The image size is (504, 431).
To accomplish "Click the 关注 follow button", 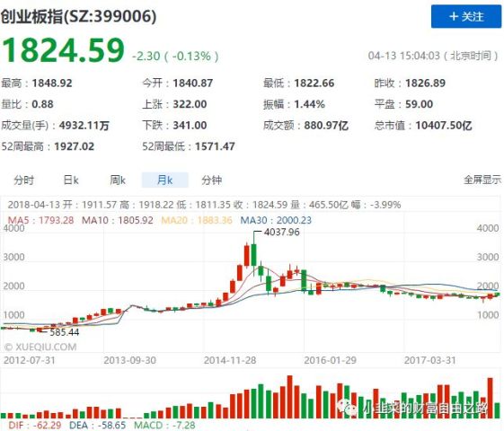I will tap(466, 16).
